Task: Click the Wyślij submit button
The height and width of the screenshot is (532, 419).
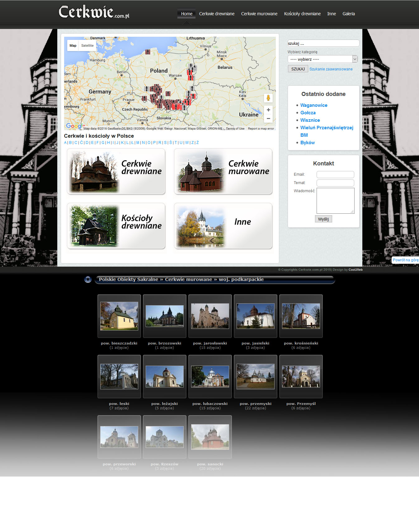Action: tap(323, 219)
